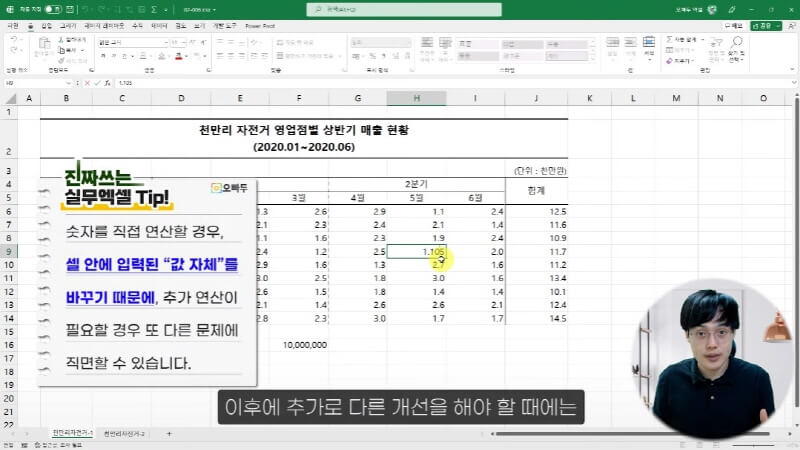Click the Format Painter brush icon

point(61,61)
